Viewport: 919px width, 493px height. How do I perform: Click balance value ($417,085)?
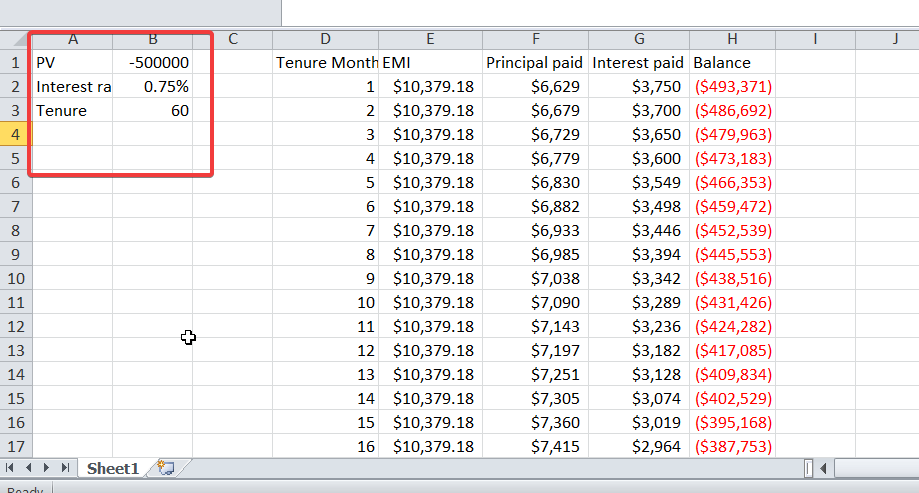tap(732, 351)
